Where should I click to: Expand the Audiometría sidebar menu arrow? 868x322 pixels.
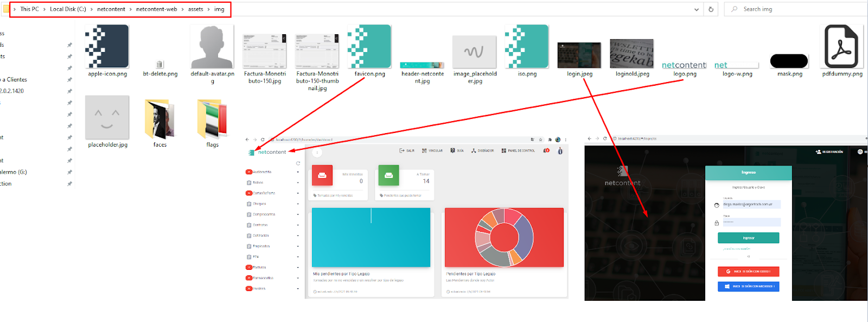point(298,172)
